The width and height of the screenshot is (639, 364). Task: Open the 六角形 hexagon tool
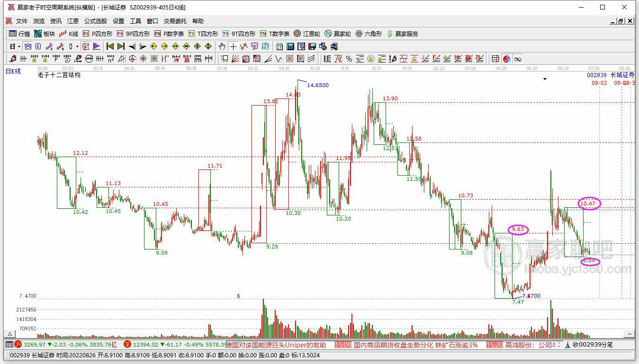pos(369,34)
